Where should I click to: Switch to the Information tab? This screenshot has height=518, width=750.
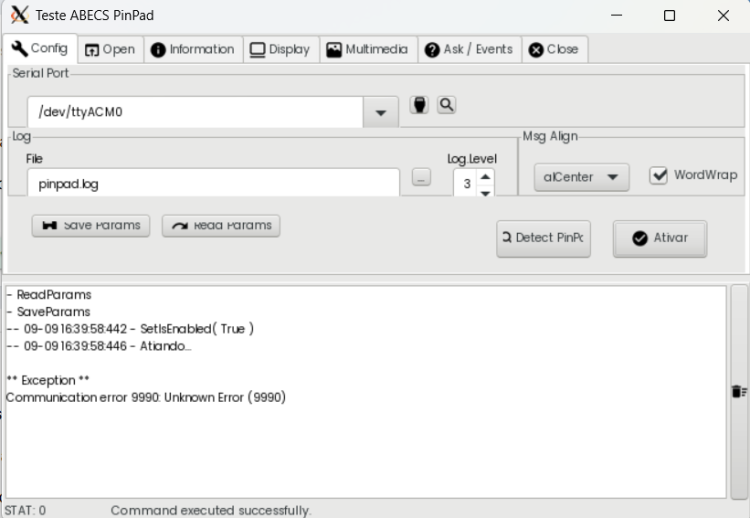coord(193,49)
